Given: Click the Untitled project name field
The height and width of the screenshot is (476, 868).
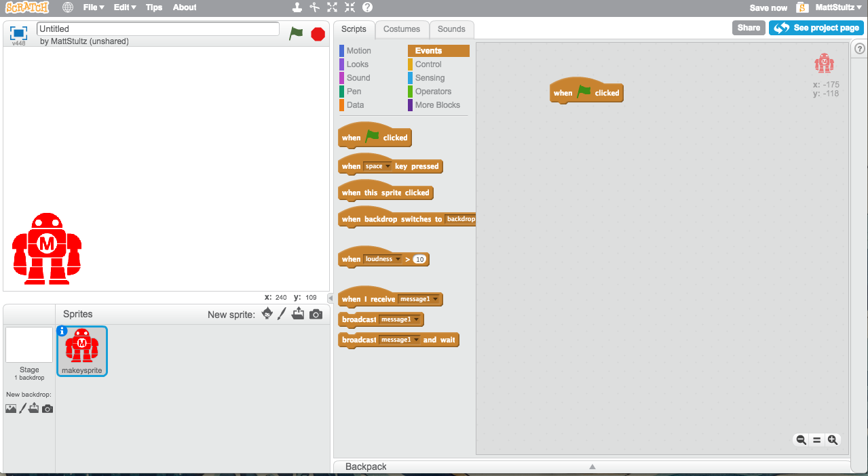Looking at the screenshot, I should click(158, 29).
